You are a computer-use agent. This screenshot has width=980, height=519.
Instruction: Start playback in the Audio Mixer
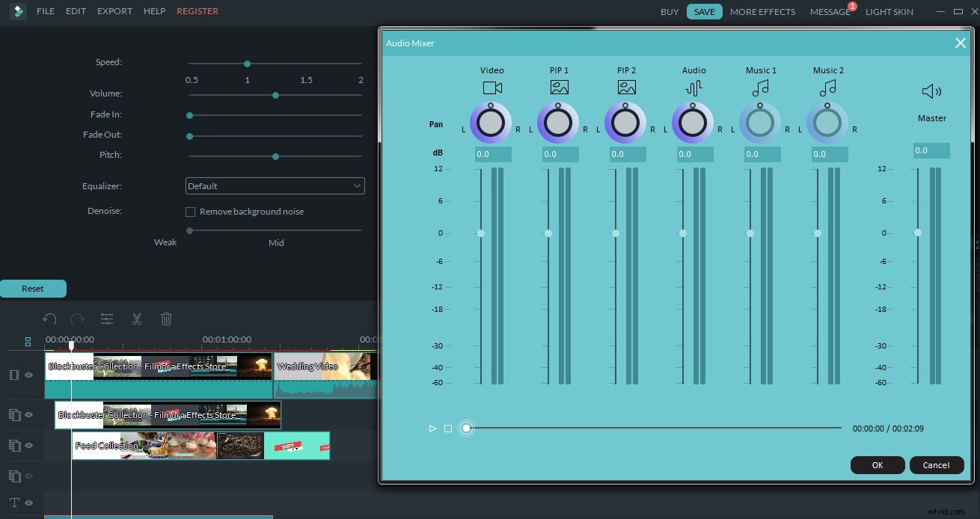tap(432, 428)
